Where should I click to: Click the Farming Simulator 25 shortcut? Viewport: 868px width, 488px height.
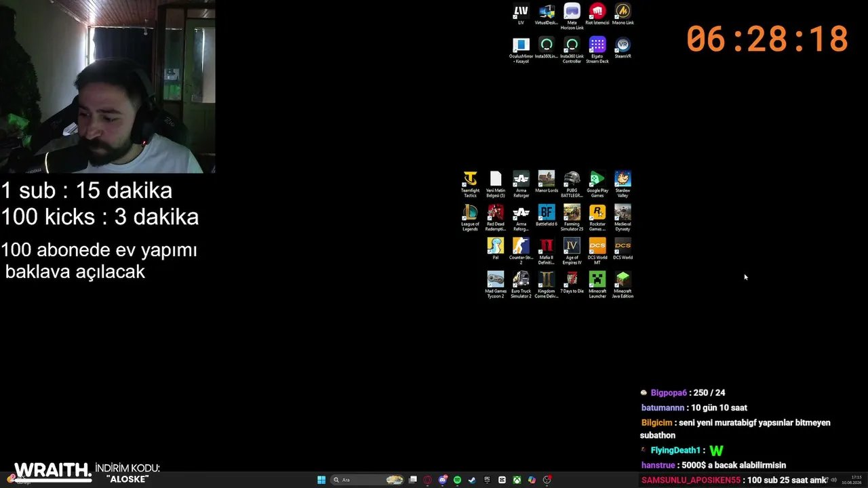click(x=572, y=218)
